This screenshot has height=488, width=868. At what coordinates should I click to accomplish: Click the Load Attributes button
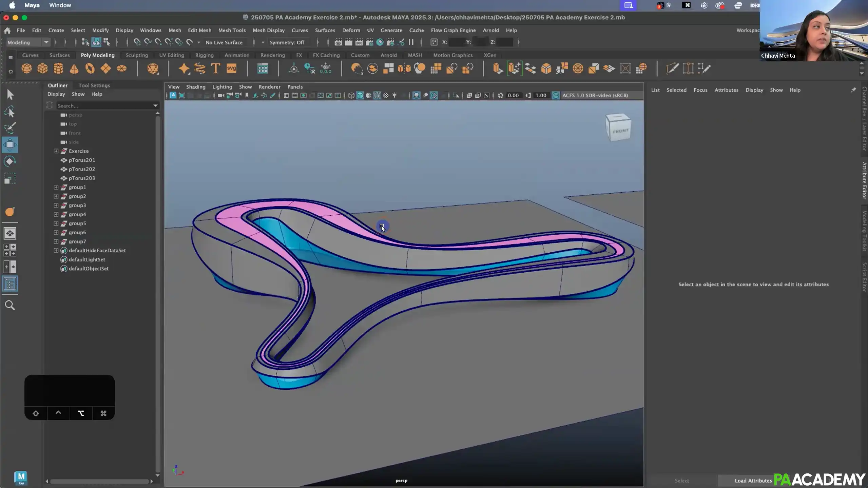[x=753, y=481]
